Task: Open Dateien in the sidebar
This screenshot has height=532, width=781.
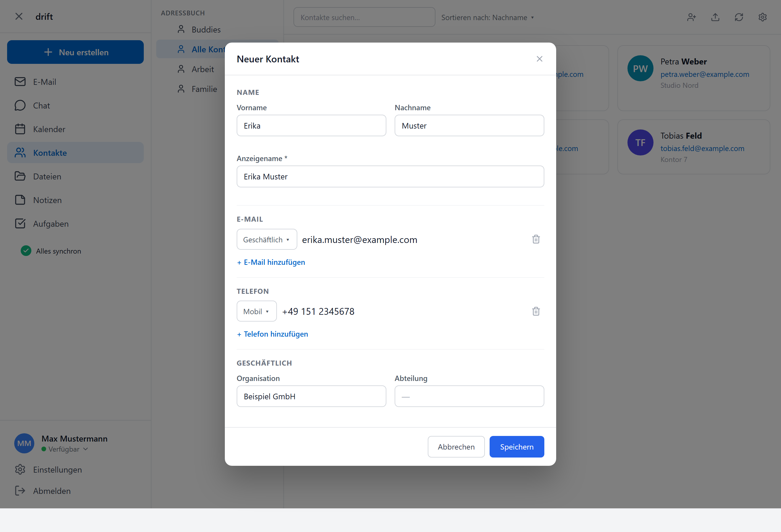Action: click(x=75, y=176)
